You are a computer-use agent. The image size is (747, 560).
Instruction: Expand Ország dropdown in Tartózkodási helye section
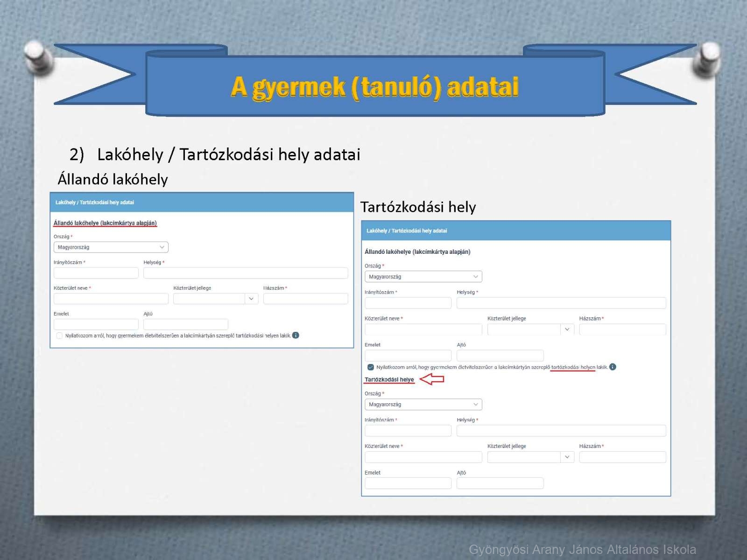pos(423,405)
